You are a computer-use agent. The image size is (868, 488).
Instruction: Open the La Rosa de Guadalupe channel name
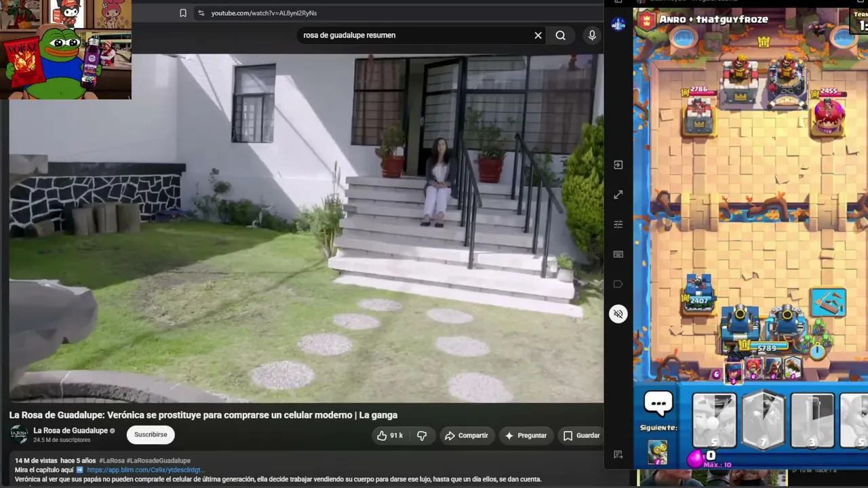tap(71, 430)
